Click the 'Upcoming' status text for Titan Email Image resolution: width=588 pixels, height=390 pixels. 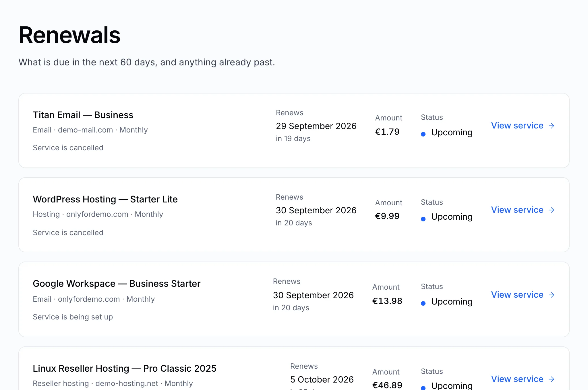[x=452, y=132]
